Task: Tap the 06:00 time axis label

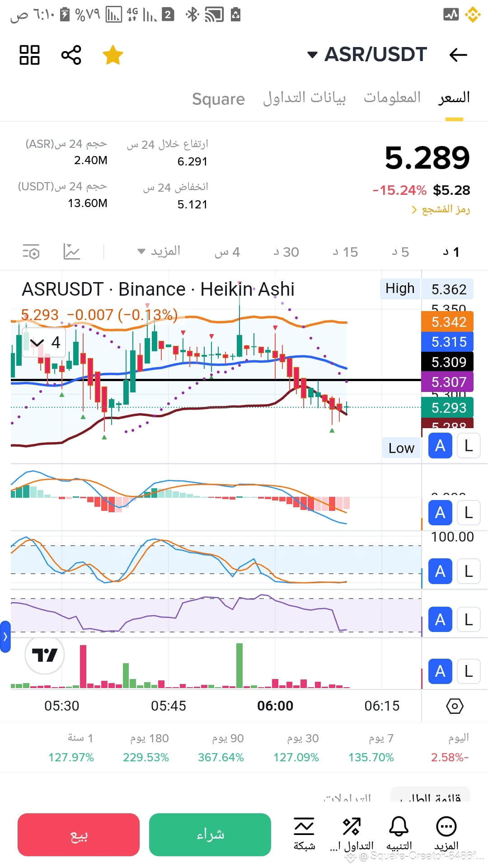Action: (275, 706)
